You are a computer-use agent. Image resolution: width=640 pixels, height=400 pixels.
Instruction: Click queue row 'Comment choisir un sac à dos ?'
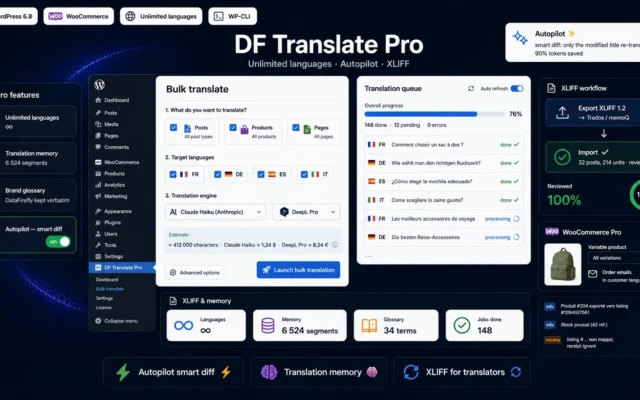[443, 144]
